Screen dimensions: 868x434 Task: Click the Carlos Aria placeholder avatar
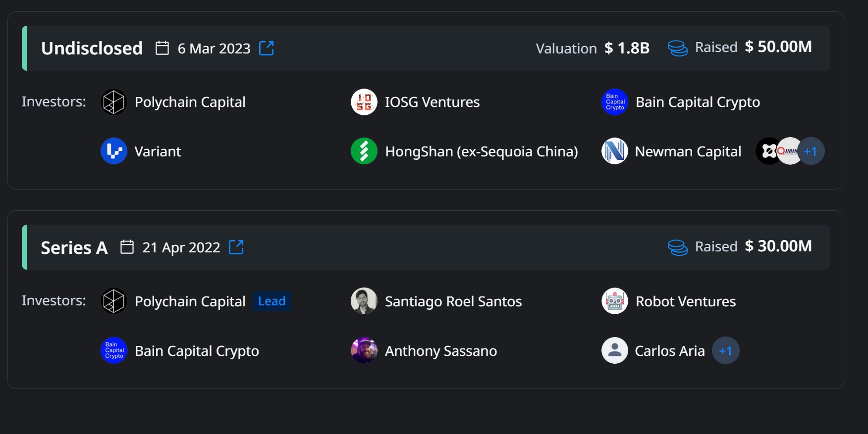pos(614,350)
